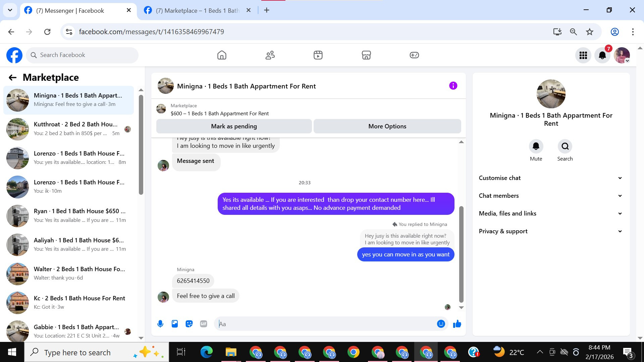Open File Explorer from the taskbar

231,352
